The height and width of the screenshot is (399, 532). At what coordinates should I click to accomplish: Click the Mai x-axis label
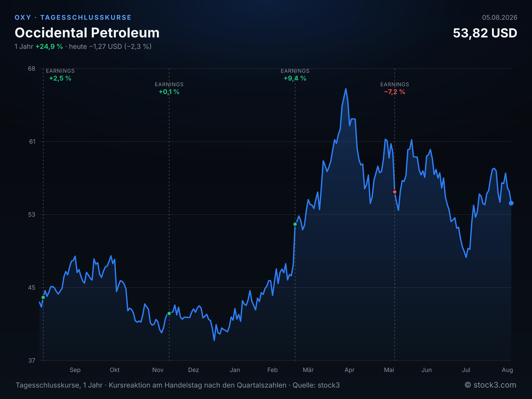389,370
